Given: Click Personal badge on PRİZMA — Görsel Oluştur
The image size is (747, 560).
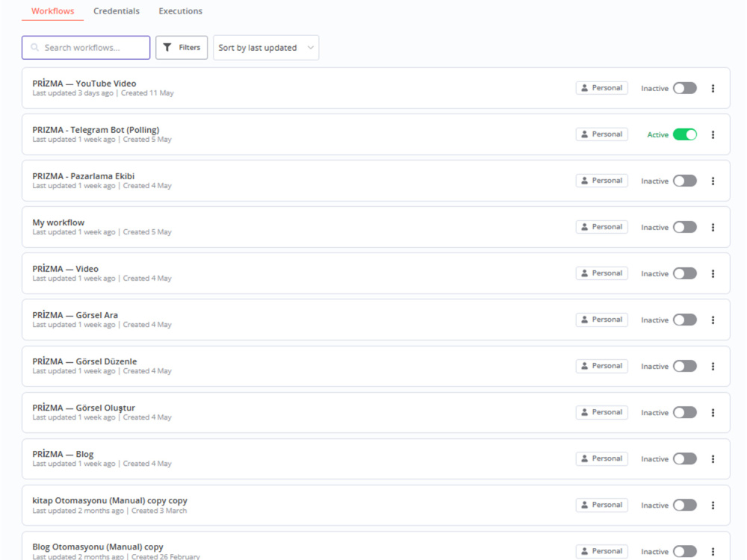Looking at the screenshot, I should (x=601, y=412).
